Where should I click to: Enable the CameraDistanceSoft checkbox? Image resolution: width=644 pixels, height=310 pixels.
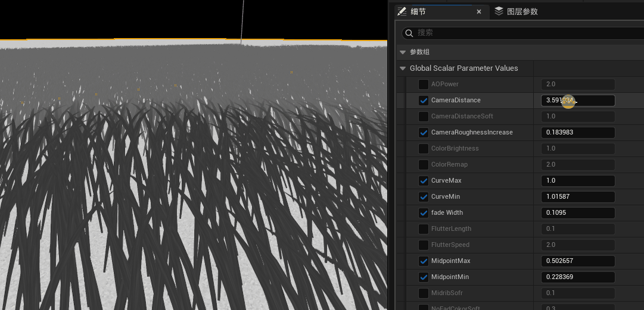424,117
